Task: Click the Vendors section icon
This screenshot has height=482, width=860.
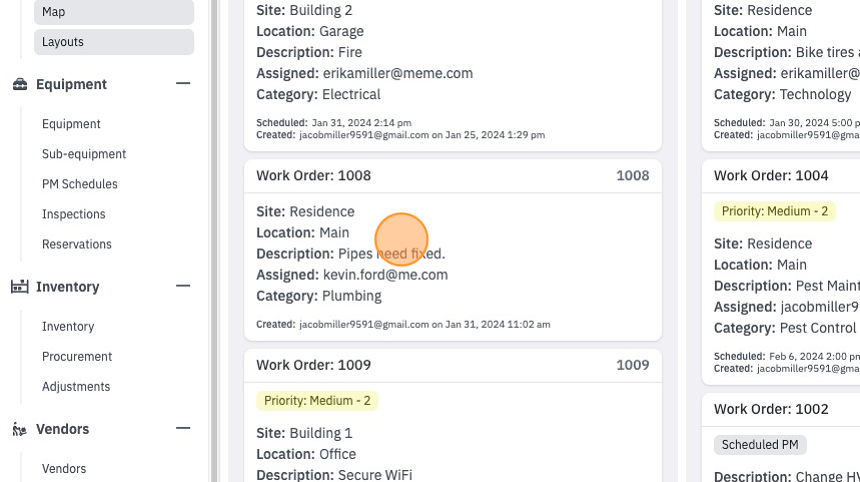Action: click(x=20, y=429)
